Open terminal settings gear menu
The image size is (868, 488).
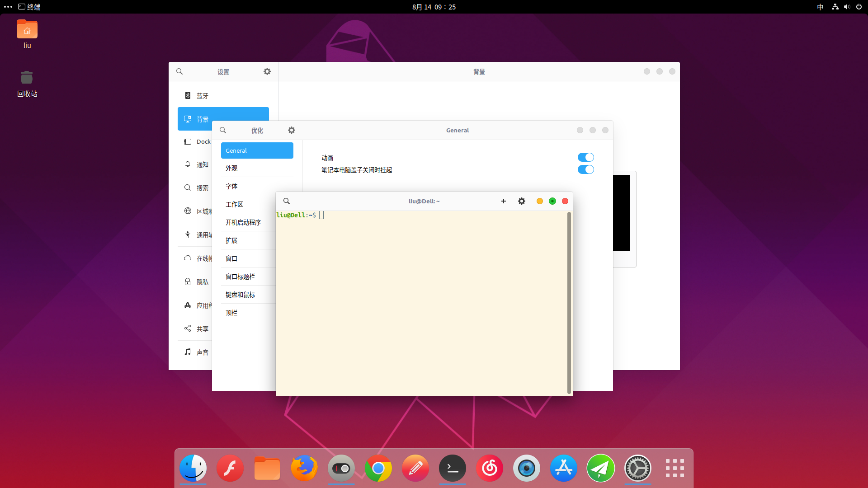[x=522, y=201]
